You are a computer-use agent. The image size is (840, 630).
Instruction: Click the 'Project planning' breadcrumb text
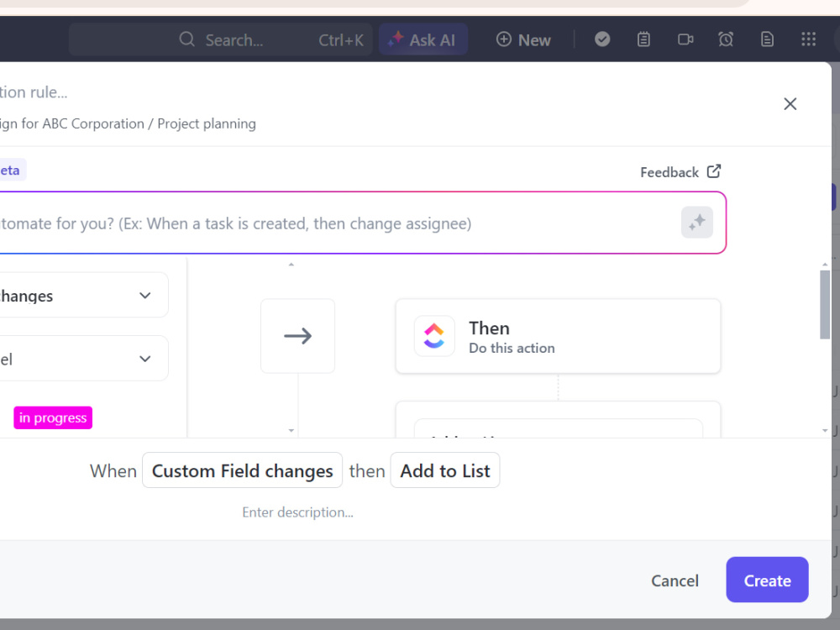207,123
